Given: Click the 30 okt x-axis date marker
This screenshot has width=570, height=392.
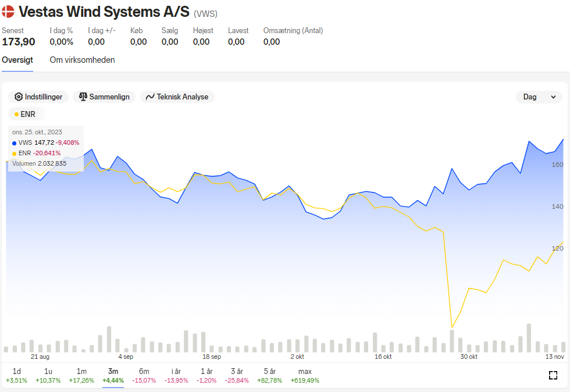Looking at the screenshot, I should 469,357.
